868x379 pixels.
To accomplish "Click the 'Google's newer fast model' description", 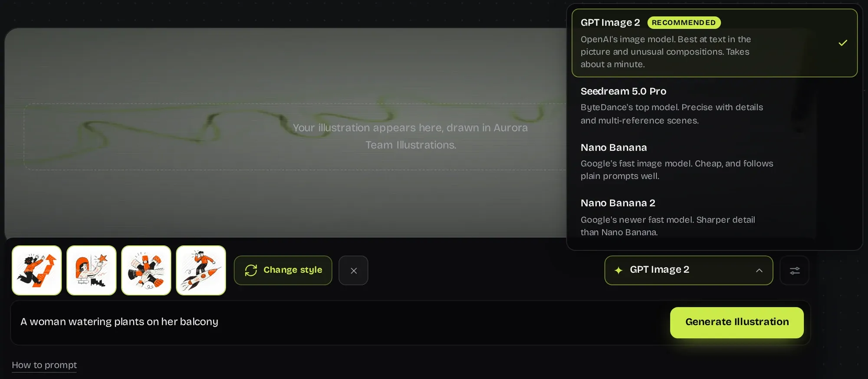I will (x=668, y=226).
